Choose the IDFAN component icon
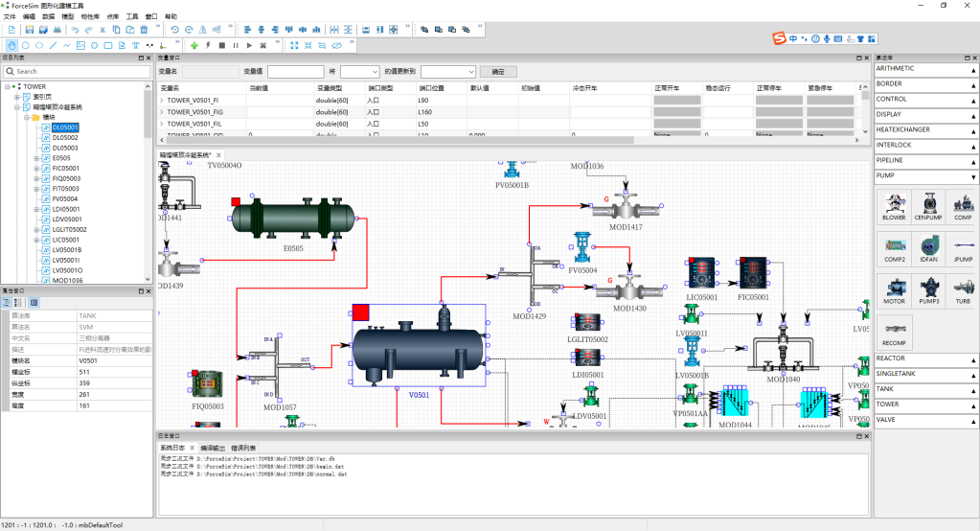The width and height of the screenshot is (980, 531). tap(928, 248)
